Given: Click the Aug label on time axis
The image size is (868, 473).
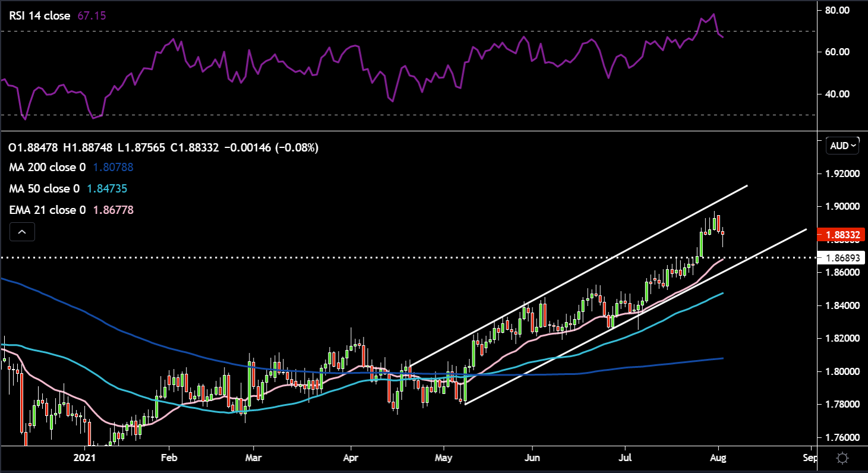Looking at the screenshot, I should [x=718, y=459].
